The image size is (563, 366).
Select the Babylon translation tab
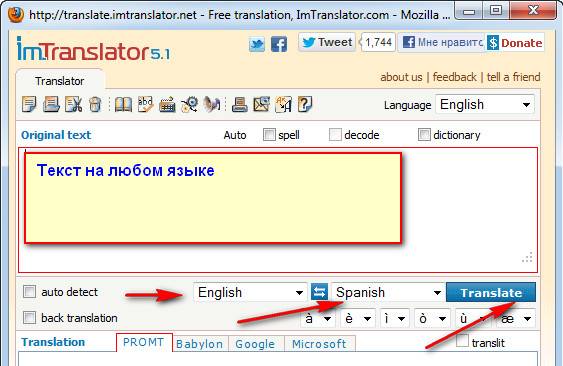tap(200, 344)
